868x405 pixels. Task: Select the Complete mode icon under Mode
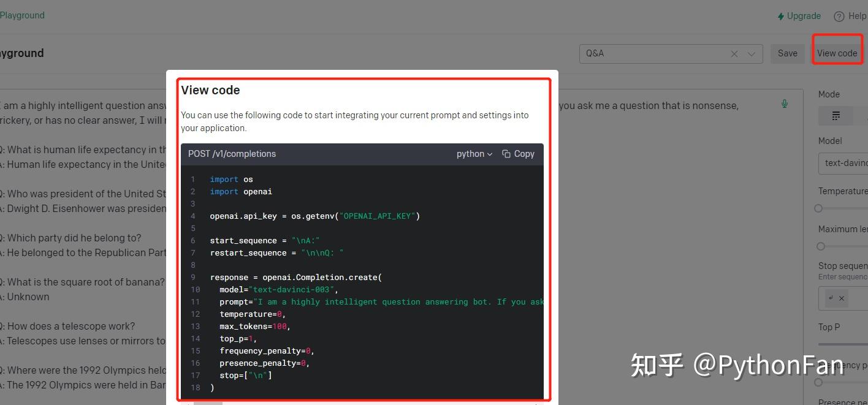pos(836,116)
